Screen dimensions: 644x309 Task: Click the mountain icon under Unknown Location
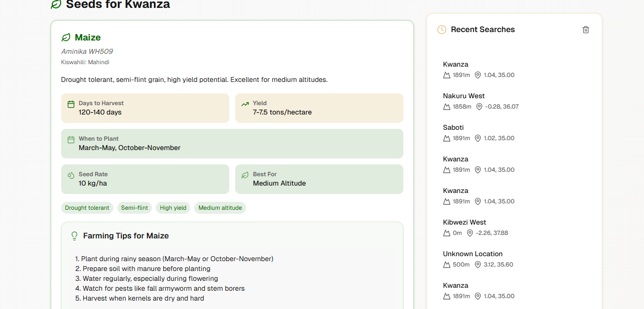pyautogui.click(x=447, y=265)
